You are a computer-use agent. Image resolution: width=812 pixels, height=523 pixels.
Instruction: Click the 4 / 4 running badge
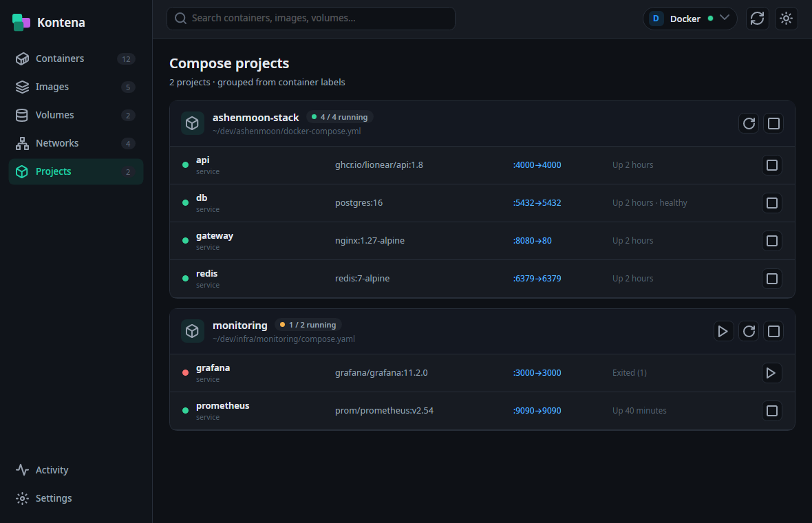point(340,117)
